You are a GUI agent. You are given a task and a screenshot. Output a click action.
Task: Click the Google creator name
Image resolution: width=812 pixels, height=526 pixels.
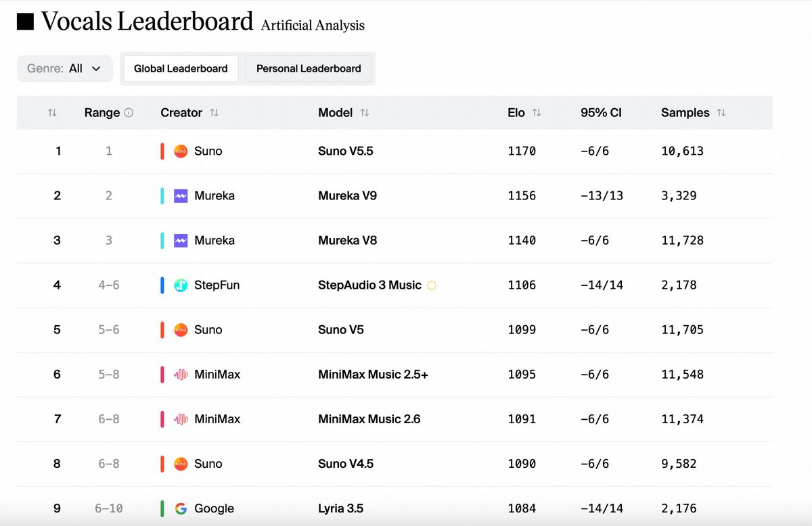pyautogui.click(x=214, y=508)
